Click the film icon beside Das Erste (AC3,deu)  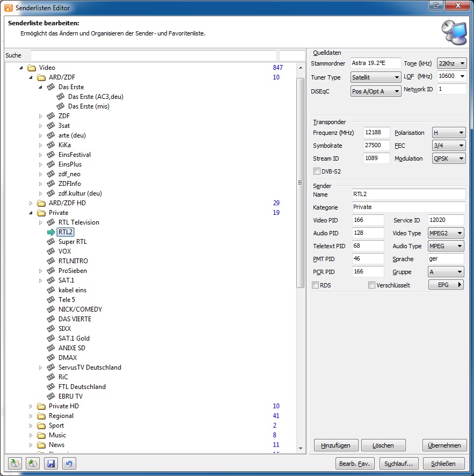click(61, 97)
